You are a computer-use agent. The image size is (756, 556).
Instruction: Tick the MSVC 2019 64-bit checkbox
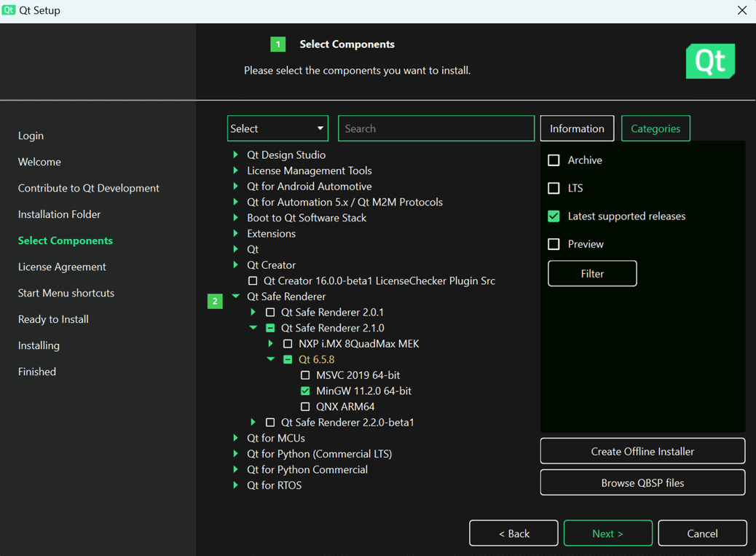click(305, 375)
